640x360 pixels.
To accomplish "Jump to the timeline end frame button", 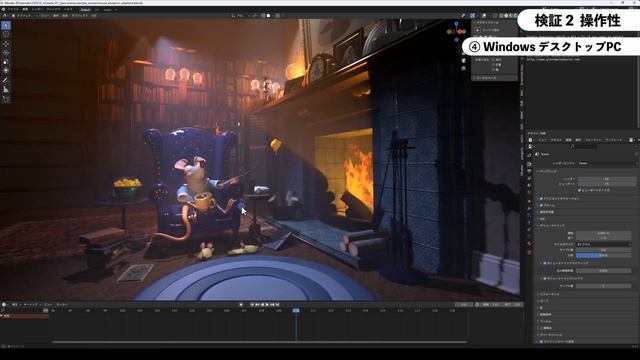I will [278, 304].
